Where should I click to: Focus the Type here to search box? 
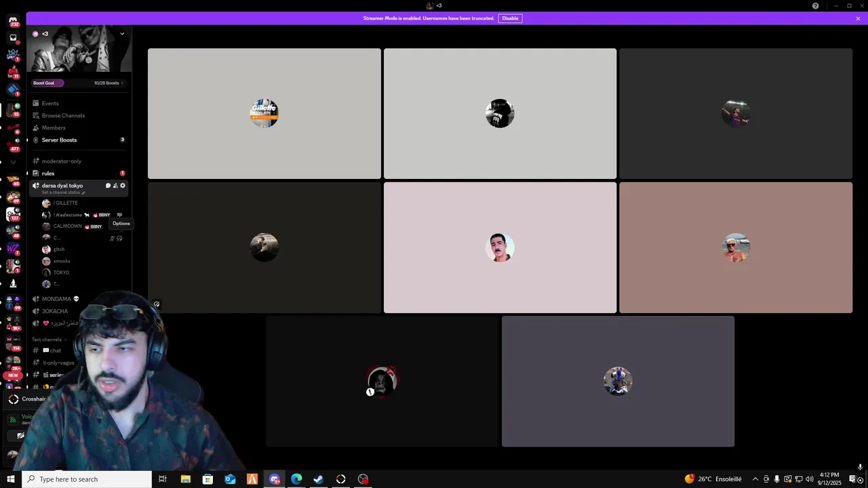87,479
